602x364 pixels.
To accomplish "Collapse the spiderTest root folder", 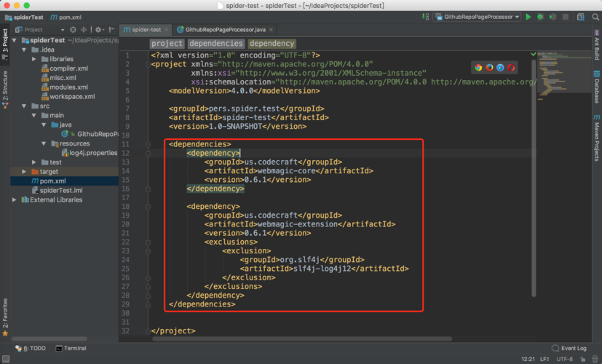I will (15, 40).
